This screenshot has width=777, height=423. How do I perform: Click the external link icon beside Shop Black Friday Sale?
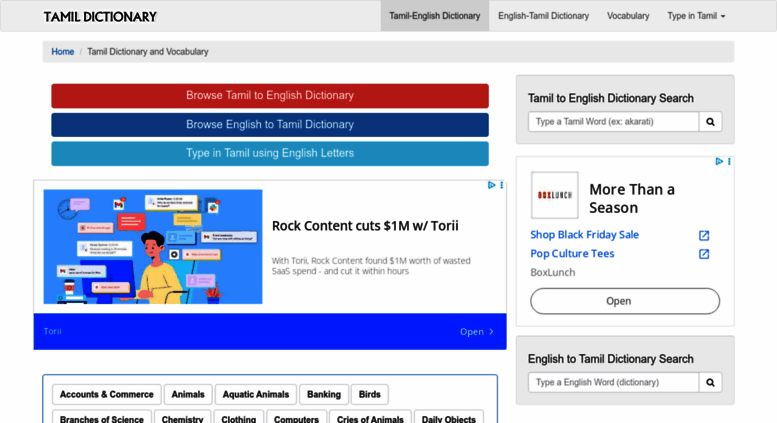tap(703, 235)
